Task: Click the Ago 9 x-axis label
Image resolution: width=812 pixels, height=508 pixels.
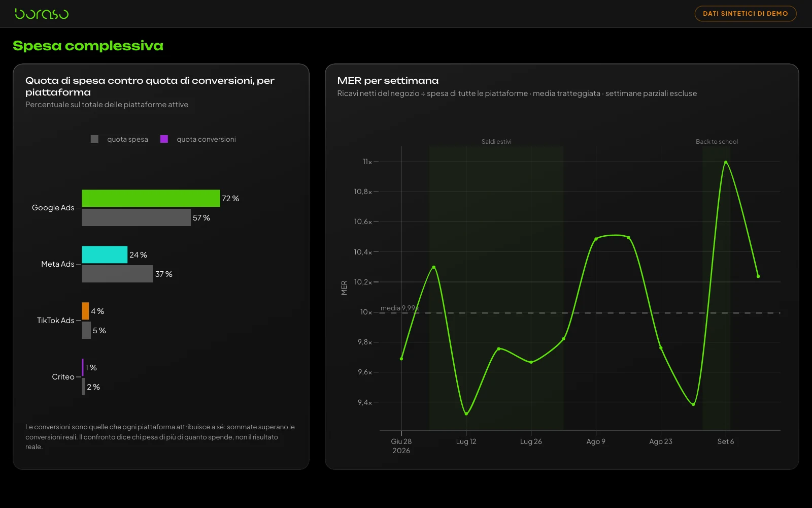Action: click(596, 441)
